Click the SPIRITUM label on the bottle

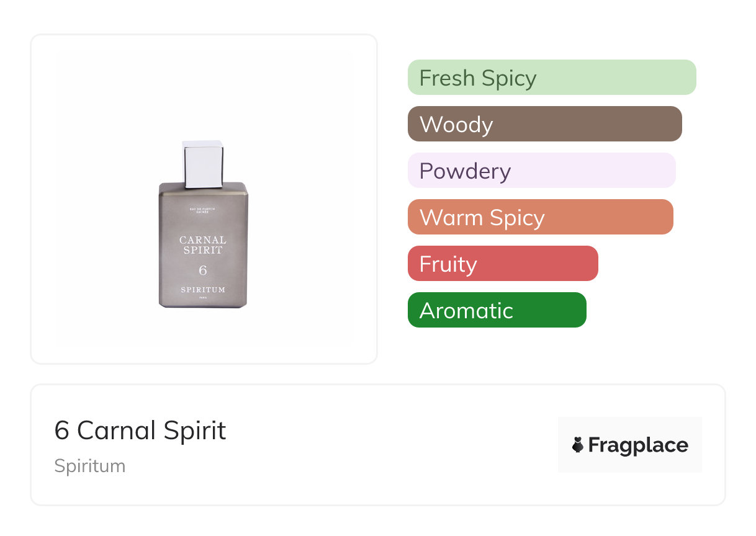tap(203, 290)
